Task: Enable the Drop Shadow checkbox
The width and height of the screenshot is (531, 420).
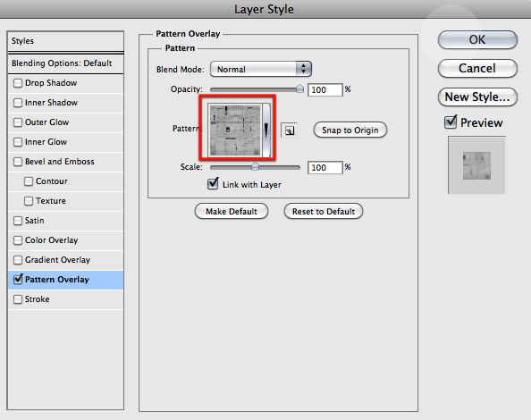Action: click(x=18, y=83)
